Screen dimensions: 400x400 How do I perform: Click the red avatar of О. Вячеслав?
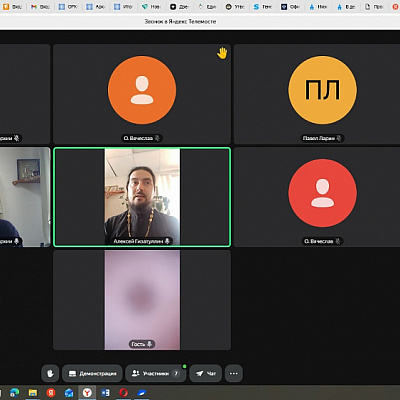click(x=322, y=193)
